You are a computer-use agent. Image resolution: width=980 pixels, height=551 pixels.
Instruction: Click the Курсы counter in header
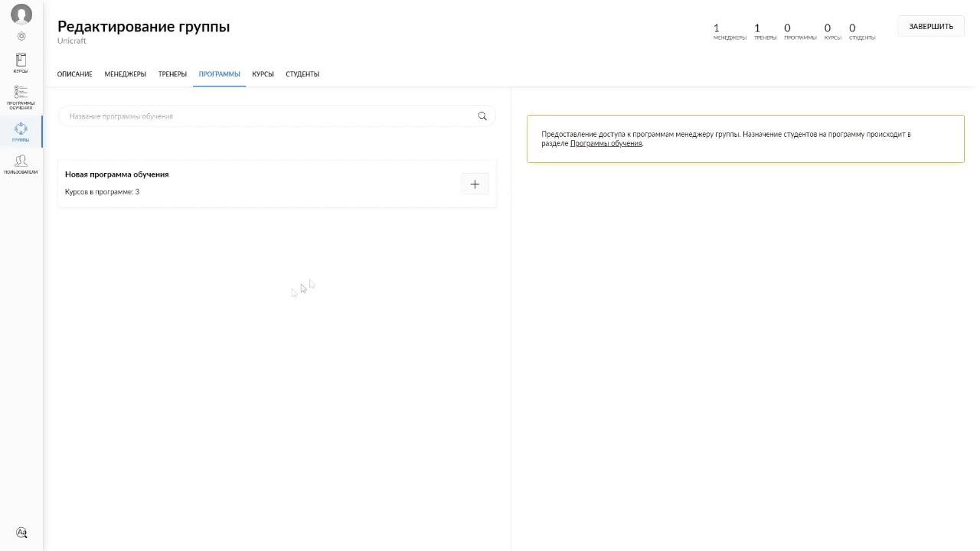(x=833, y=31)
